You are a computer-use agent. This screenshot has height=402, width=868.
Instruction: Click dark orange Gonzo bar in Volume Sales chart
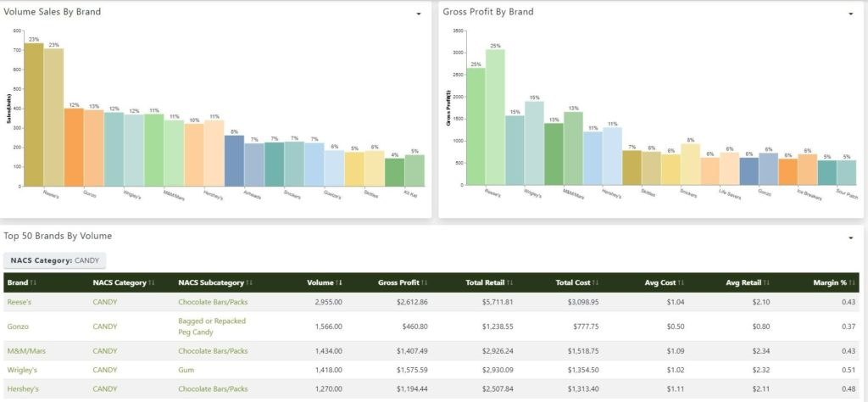click(x=75, y=148)
